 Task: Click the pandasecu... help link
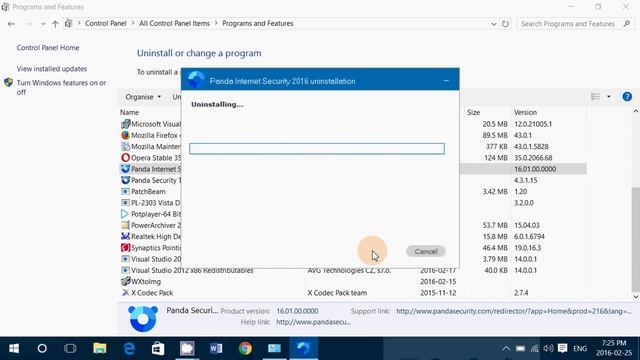(x=313, y=322)
